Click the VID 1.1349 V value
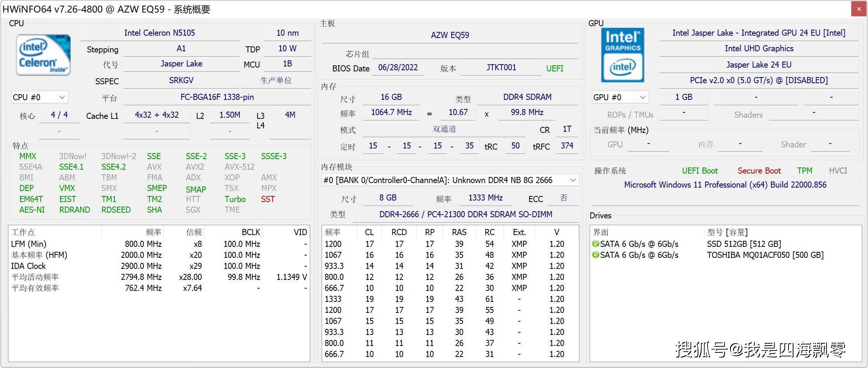Image resolution: width=868 pixels, height=368 pixels. [x=292, y=277]
